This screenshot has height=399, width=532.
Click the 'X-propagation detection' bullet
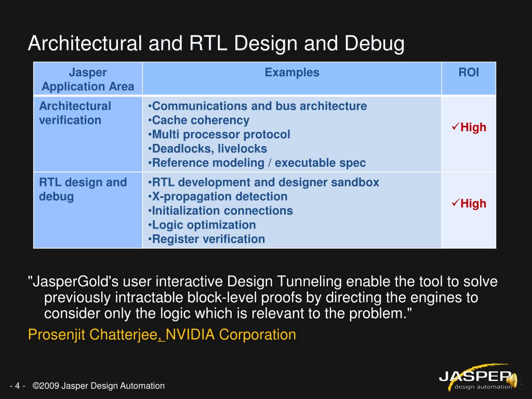click(x=218, y=196)
